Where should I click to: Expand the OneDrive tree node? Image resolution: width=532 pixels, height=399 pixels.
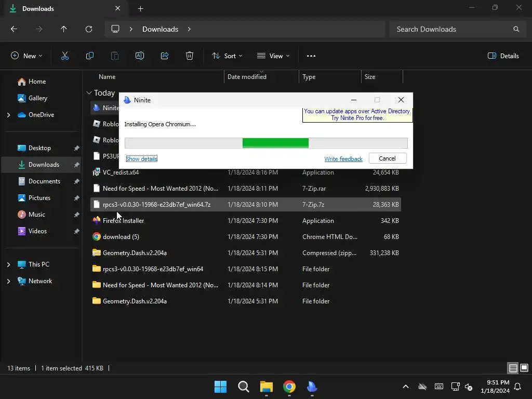tap(8, 115)
